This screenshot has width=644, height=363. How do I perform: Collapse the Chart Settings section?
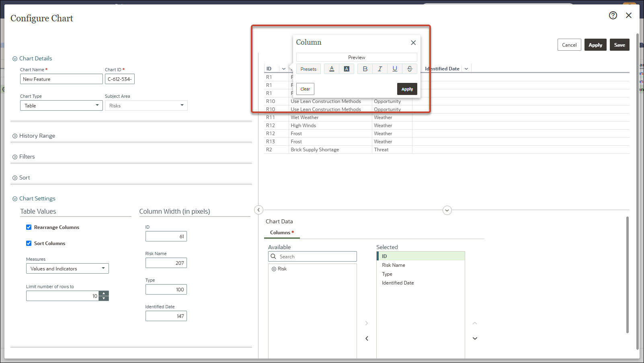coord(15,199)
